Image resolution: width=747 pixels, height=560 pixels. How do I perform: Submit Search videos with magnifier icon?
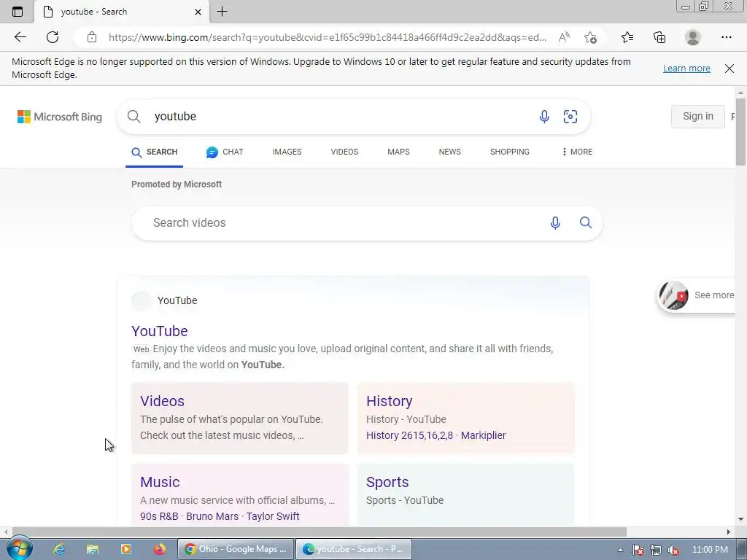click(586, 222)
